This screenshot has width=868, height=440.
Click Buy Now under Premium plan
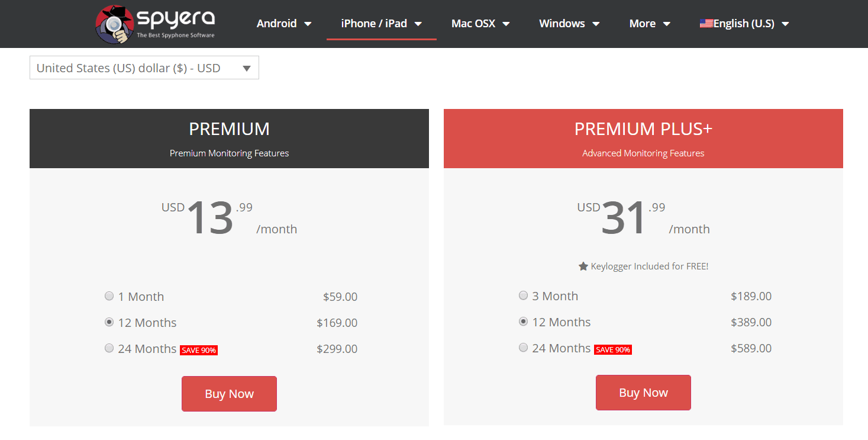[x=229, y=394]
